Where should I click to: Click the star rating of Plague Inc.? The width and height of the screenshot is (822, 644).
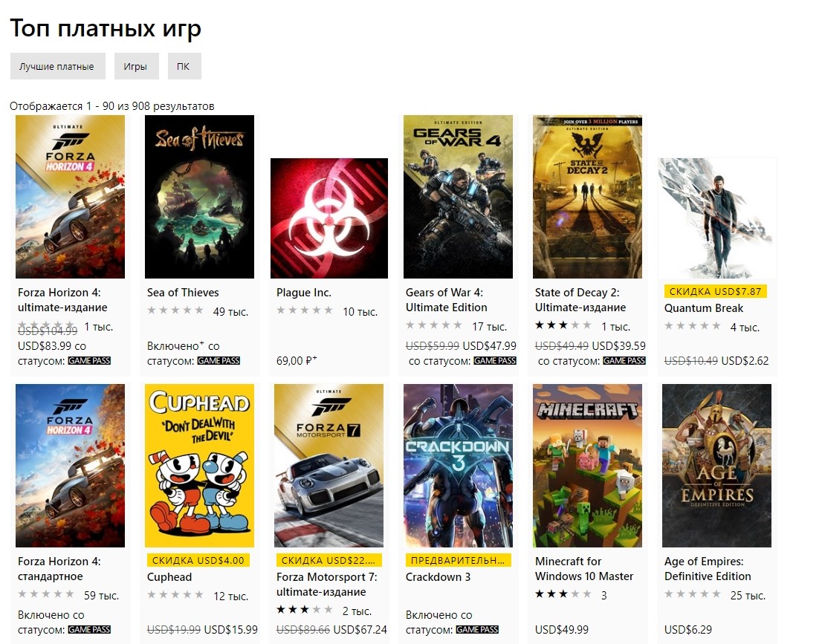(x=305, y=310)
